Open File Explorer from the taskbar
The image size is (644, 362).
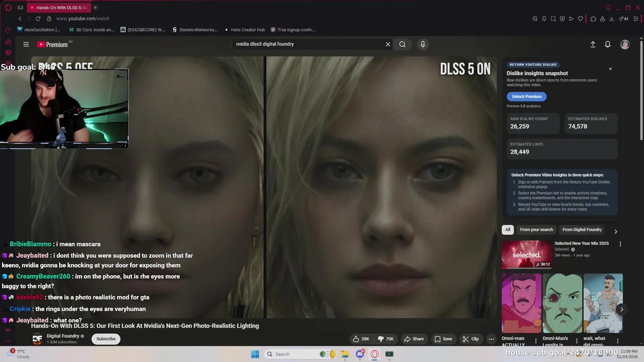(x=345, y=354)
